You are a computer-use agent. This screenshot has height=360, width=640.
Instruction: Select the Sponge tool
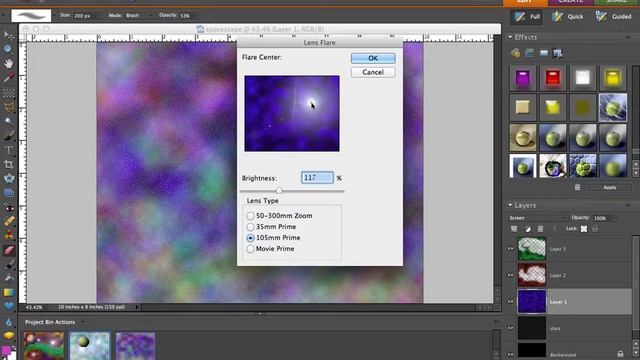pyautogui.click(x=9, y=336)
